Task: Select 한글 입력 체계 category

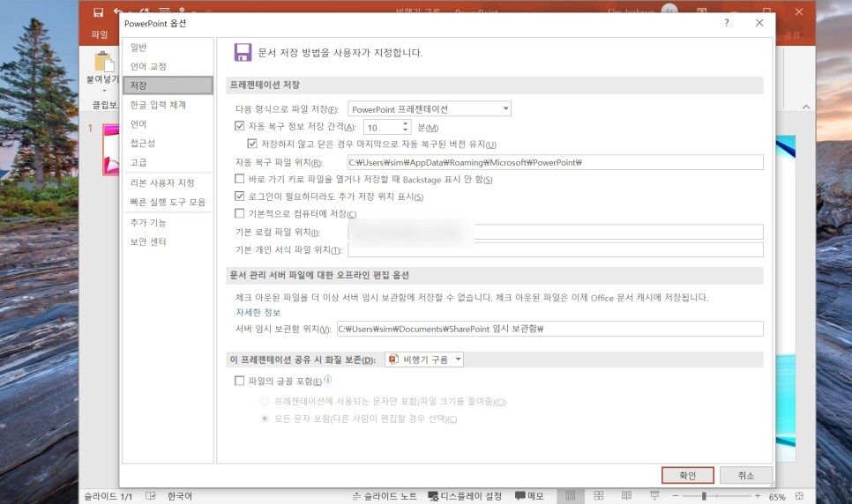Action: (168, 105)
